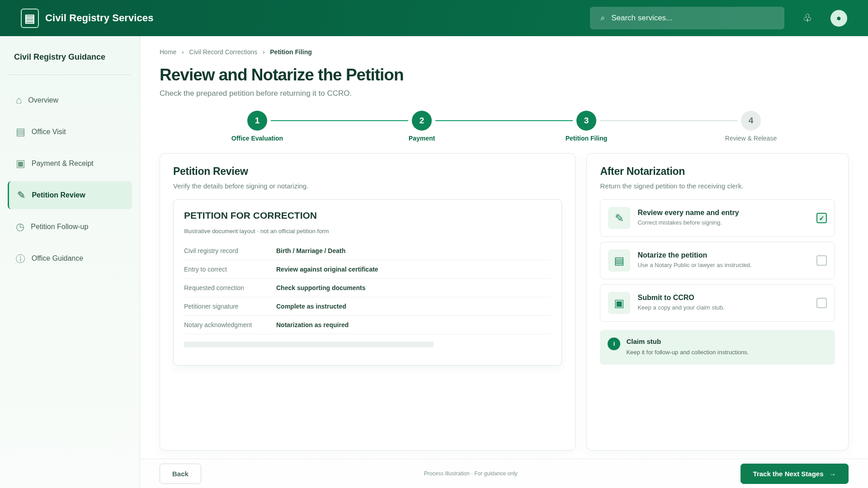The height and width of the screenshot is (488, 868).
Task: Click document icon on Notarize the petition card
Action: tap(619, 260)
